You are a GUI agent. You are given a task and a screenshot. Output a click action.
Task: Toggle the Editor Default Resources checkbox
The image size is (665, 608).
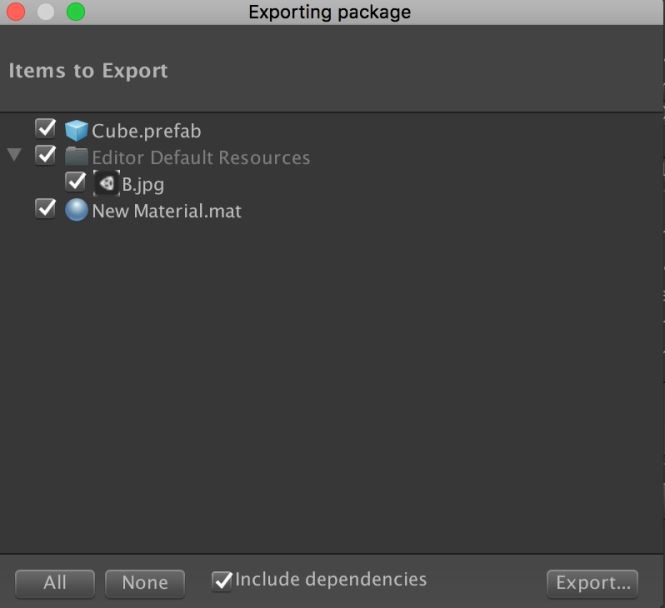tap(45, 156)
